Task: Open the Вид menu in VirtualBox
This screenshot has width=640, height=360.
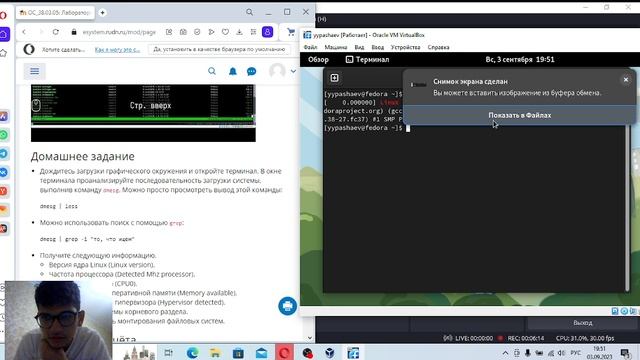Action: [x=359, y=47]
